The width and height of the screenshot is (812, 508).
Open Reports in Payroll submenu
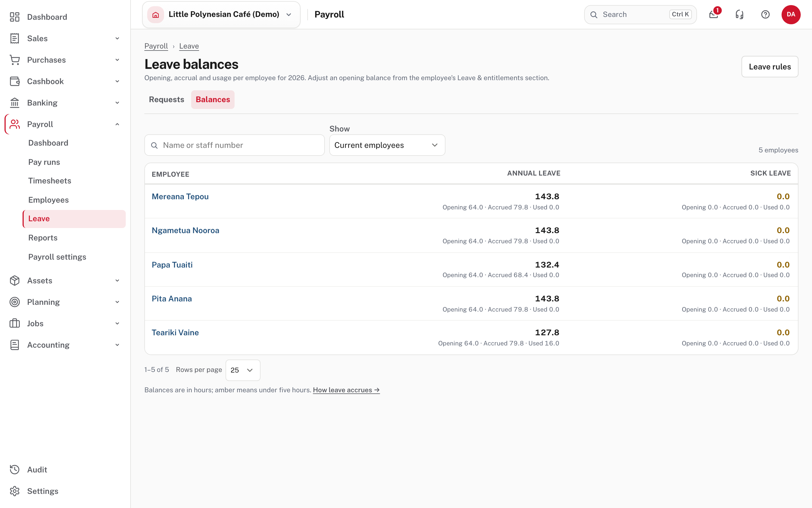pyautogui.click(x=43, y=238)
